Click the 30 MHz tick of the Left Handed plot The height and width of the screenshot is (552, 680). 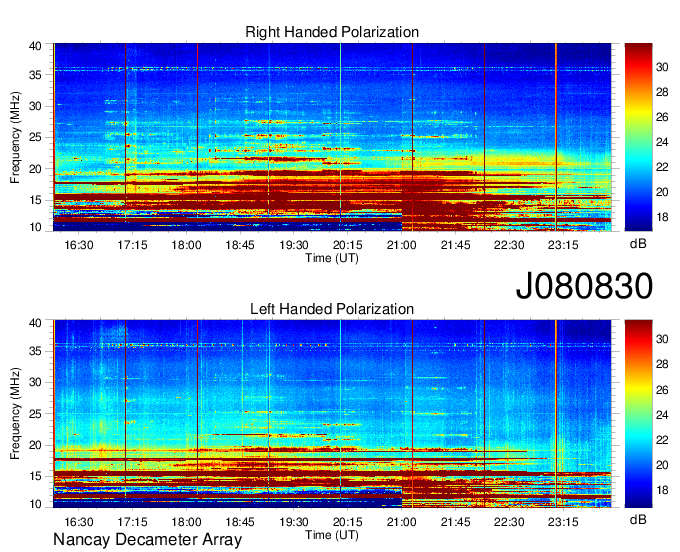tap(35, 382)
